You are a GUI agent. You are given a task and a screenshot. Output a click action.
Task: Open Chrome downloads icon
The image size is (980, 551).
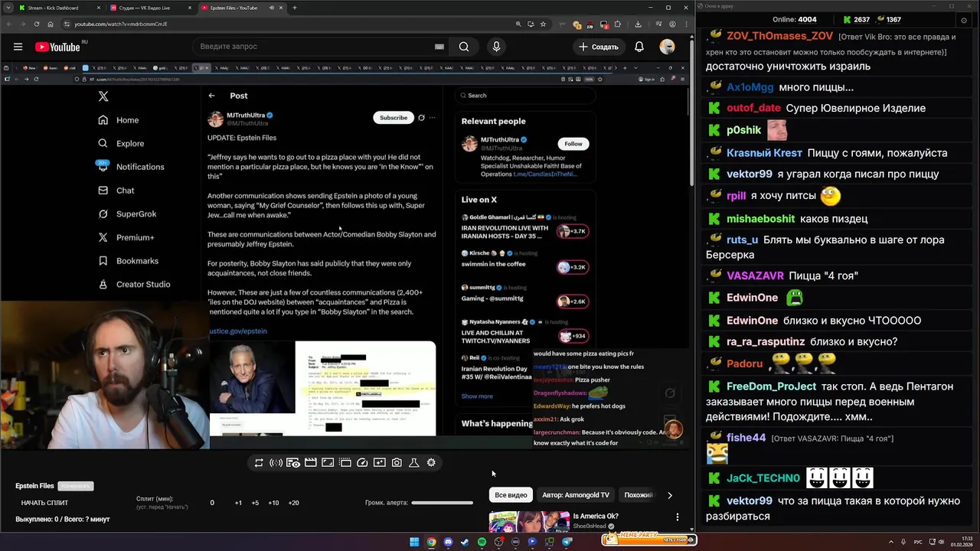639,24
